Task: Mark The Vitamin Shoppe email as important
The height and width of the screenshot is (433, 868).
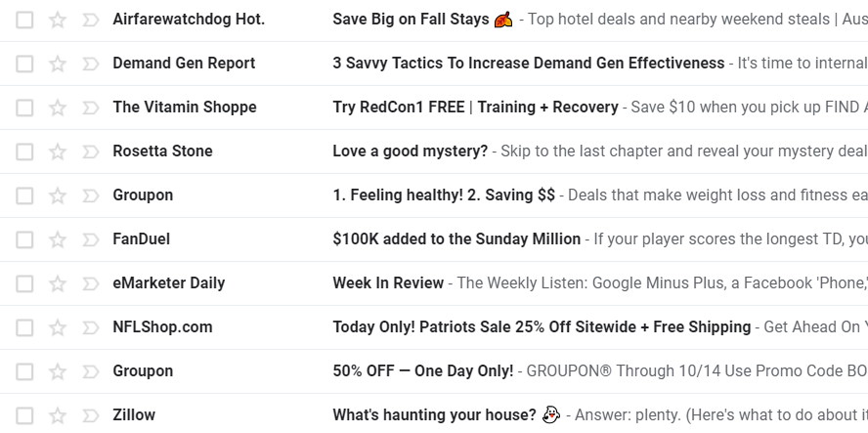Action: pos(90,108)
